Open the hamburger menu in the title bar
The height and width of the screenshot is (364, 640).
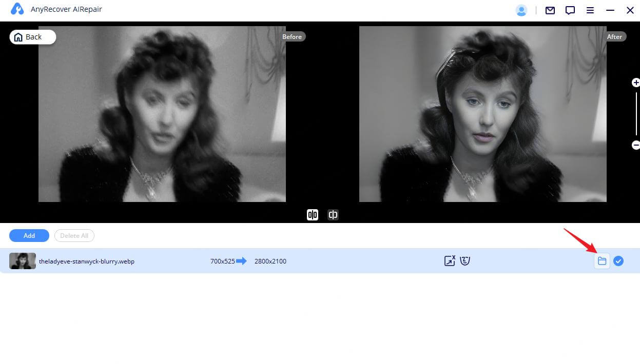[590, 10]
